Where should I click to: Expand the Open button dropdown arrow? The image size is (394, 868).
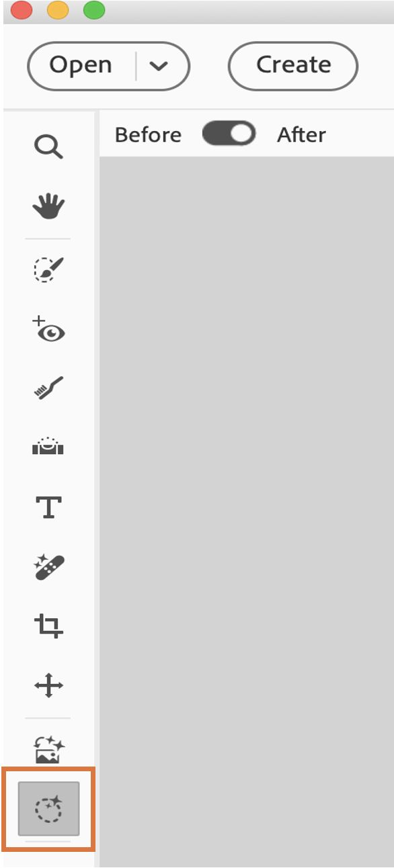pyautogui.click(x=158, y=66)
